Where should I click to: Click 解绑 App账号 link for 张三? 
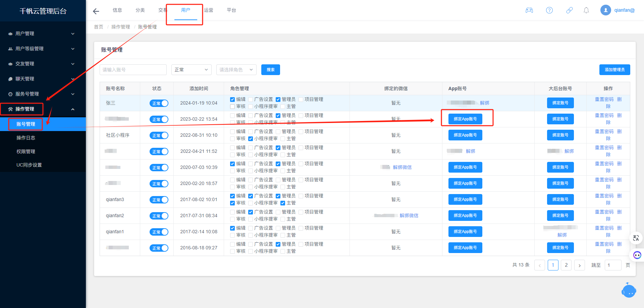pyautogui.click(x=485, y=103)
